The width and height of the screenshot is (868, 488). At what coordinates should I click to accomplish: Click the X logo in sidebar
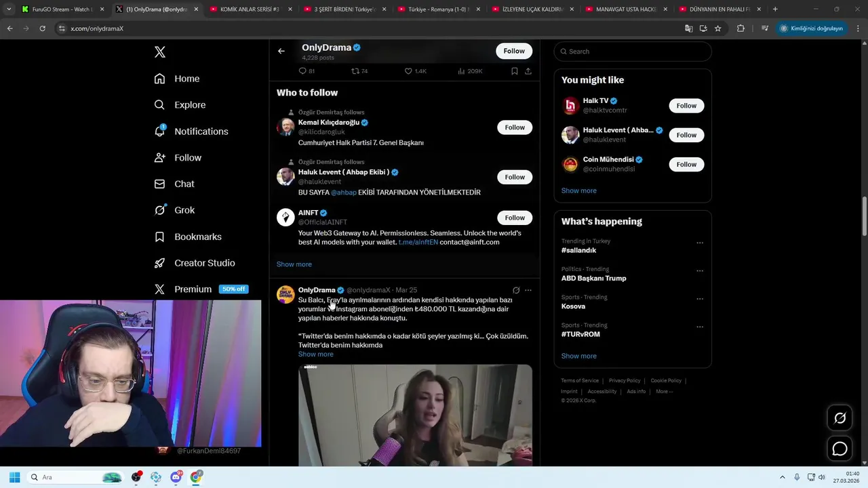tap(159, 52)
